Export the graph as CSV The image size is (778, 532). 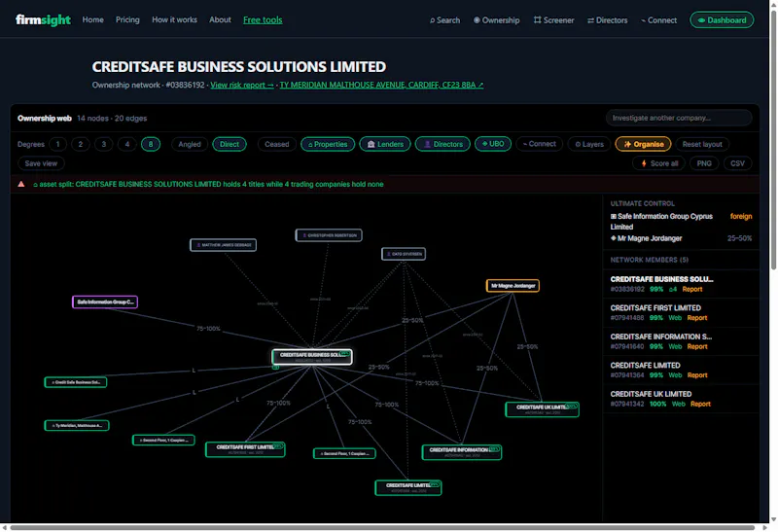tap(737, 163)
